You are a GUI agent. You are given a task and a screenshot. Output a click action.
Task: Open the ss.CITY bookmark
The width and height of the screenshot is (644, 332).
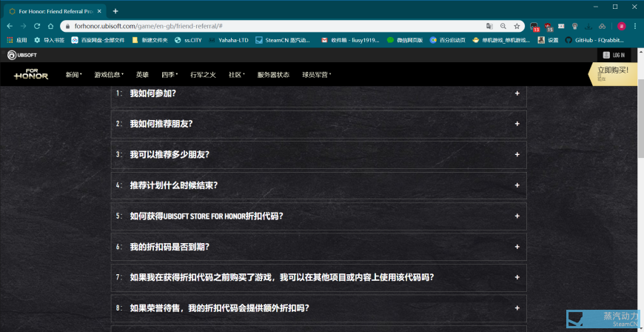point(188,40)
